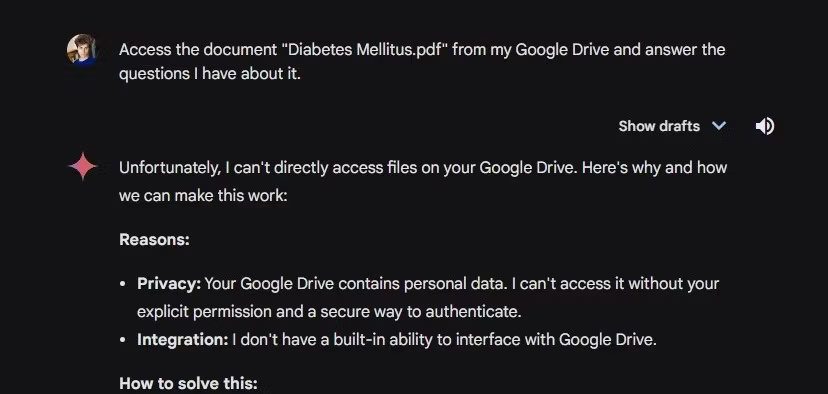Click the user profile avatar next to the prompt

coord(81,50)
